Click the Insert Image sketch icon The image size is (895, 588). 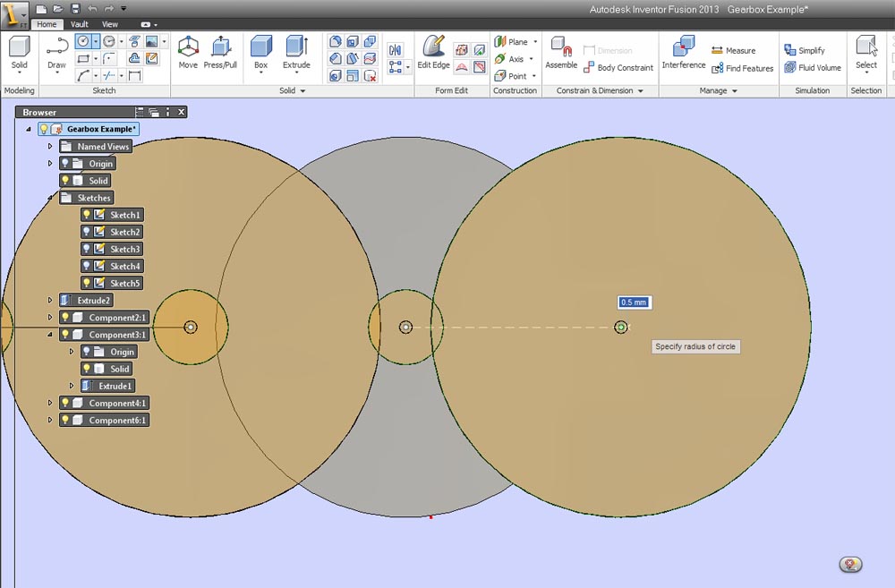(x=151, y=42)
